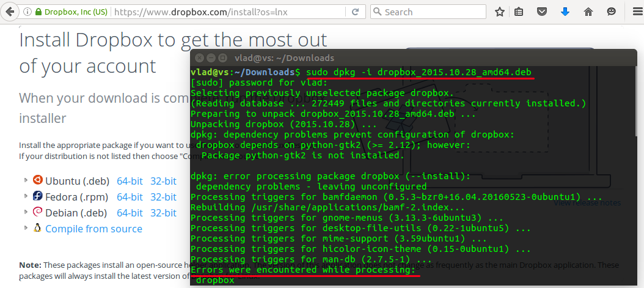
Task: Bookmark this page with the star icon
Action: 499,12
